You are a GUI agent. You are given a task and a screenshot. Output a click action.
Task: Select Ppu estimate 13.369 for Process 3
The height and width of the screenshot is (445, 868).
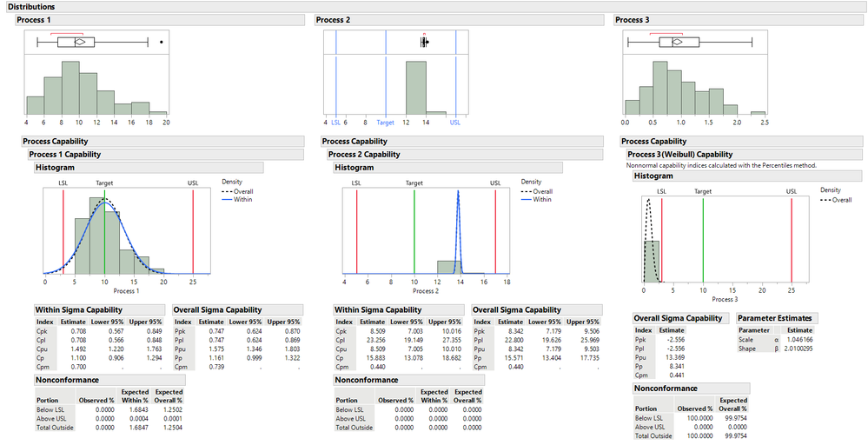pyautogui.click(x=675, y=357)
